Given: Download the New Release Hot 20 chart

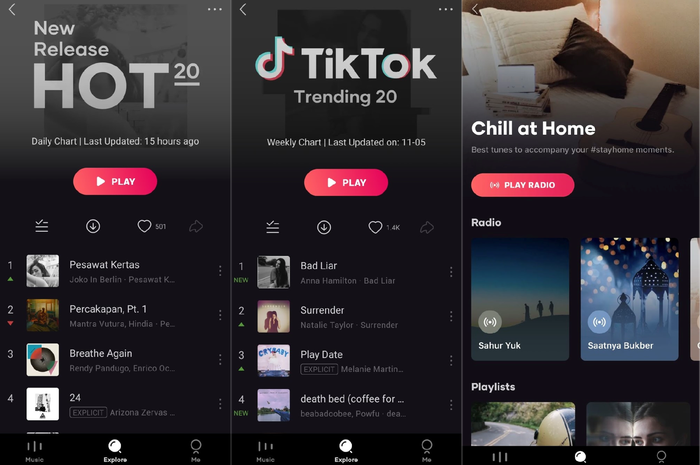Looking at the screenshot, I should pos(93,226).
